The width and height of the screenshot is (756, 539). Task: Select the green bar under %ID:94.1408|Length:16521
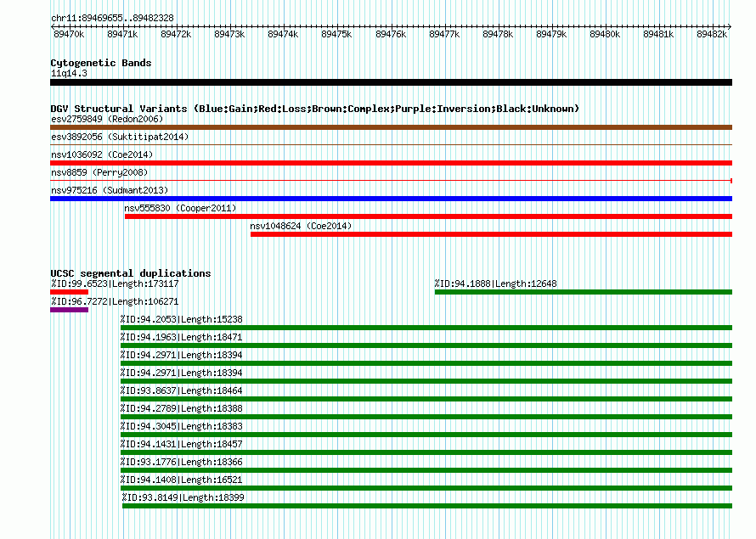tap(426, 488)
